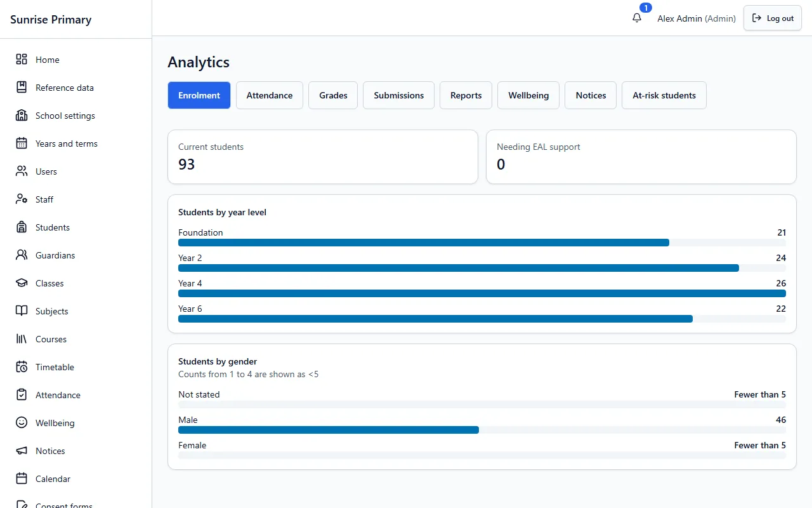The height and width of the screenshot is (508, 812).
Task: Click the Male count of 46
Action: pyautogui.click(x=781, y=420)
